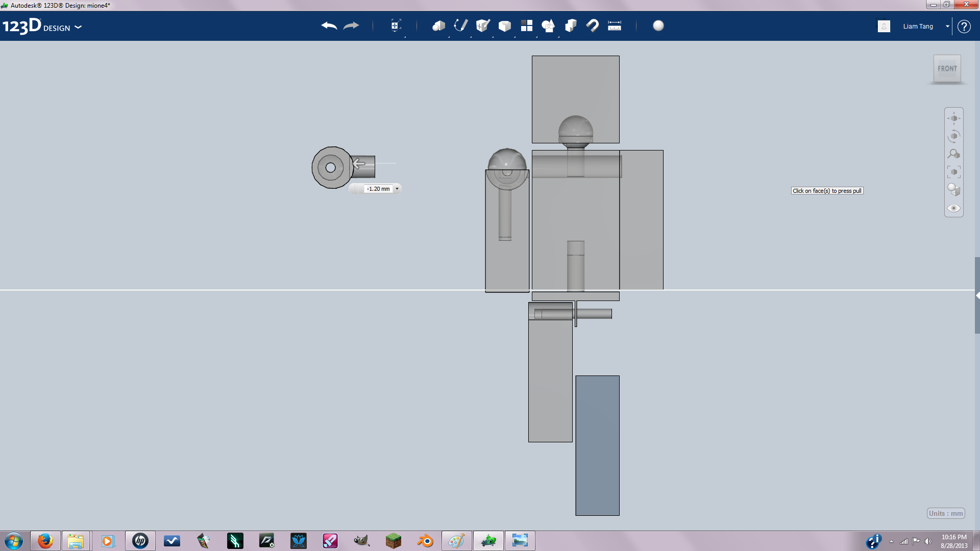Open the Pattern tool

(527, 26)
